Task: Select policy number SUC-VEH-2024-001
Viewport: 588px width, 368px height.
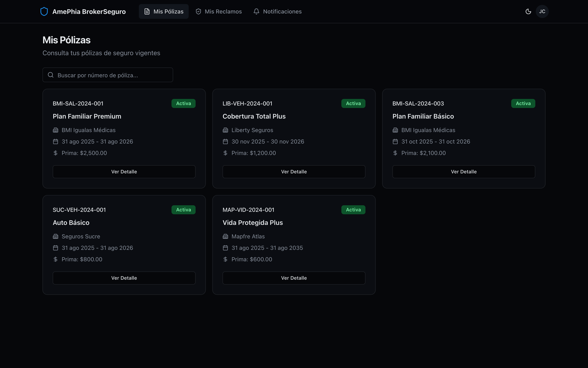Action: [79, 210]
